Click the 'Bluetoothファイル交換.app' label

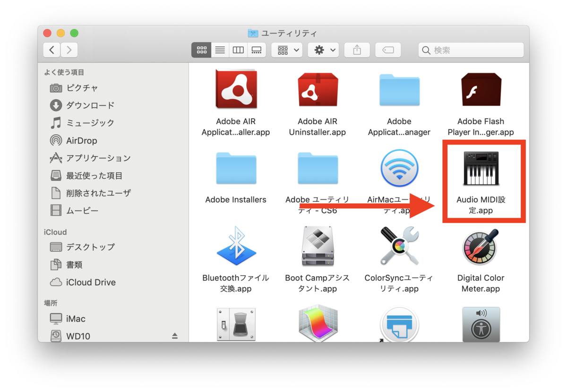(236, 283)
